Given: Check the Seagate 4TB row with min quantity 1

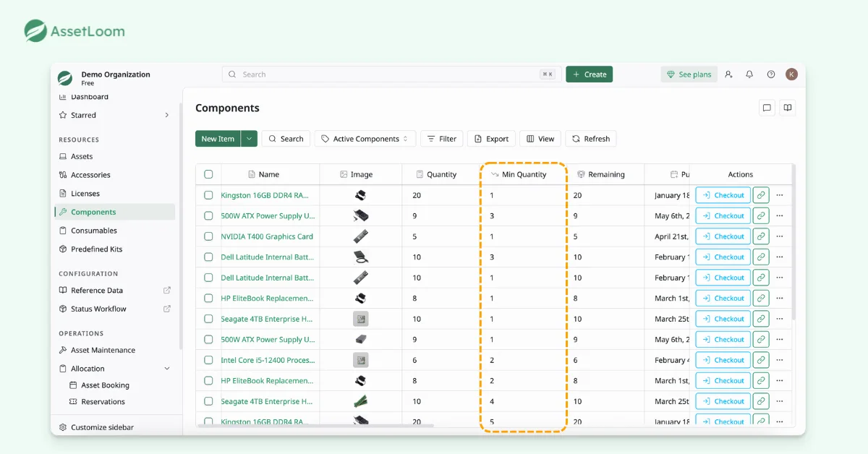Looking at the screenshot, I should 208,319.
